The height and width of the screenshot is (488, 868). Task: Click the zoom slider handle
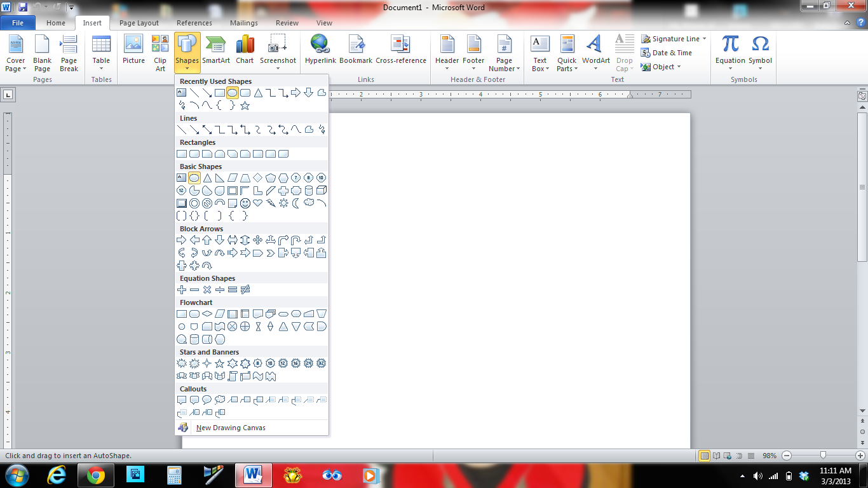coord(824,456)
